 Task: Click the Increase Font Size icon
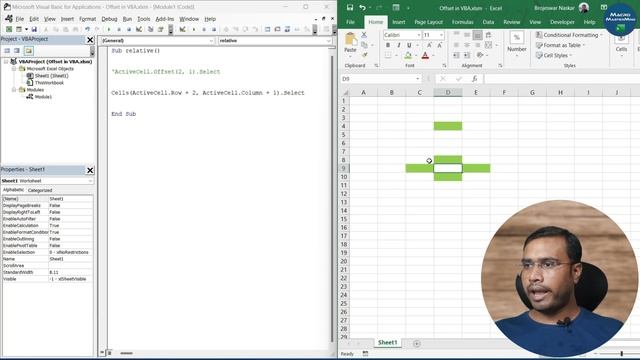429,45
